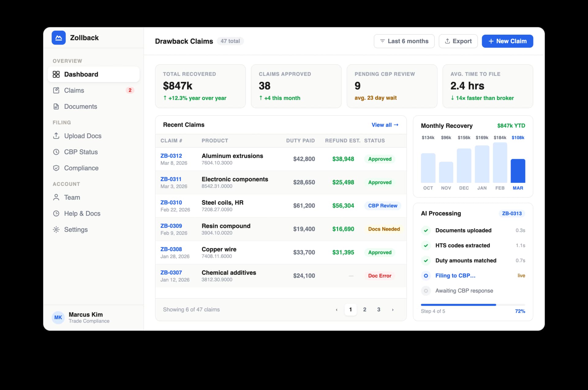Go to next page with right chevron
This screenshot has height=390, width=588.
393,310
